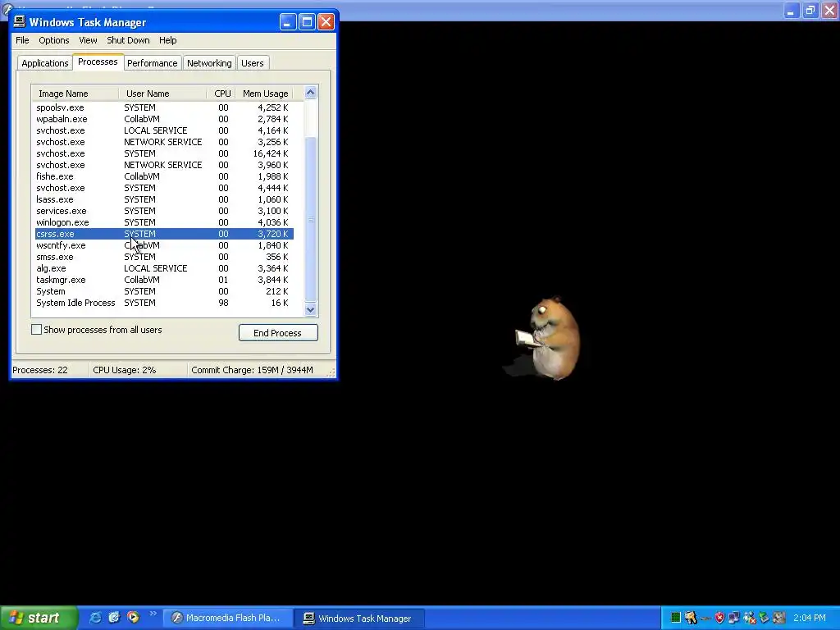This screenshot has height=630, width=840.
Task: Sort processes by CPU column
Action: (x=221, y=94)
